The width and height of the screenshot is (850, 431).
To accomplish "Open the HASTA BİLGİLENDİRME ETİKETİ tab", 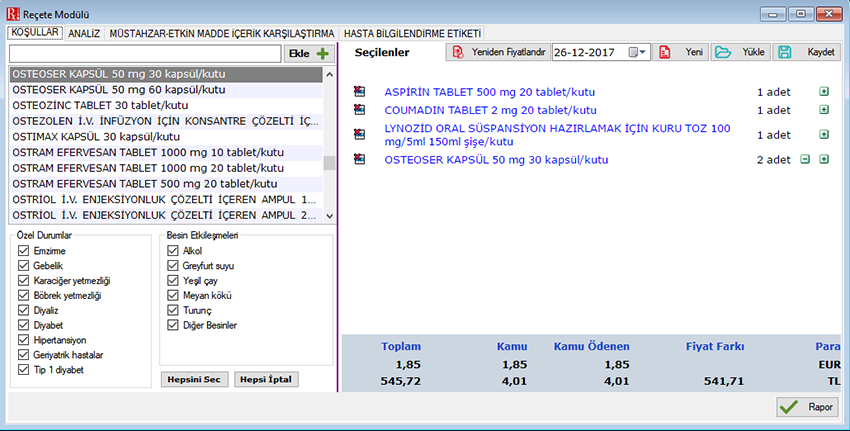I will (412, 33).
